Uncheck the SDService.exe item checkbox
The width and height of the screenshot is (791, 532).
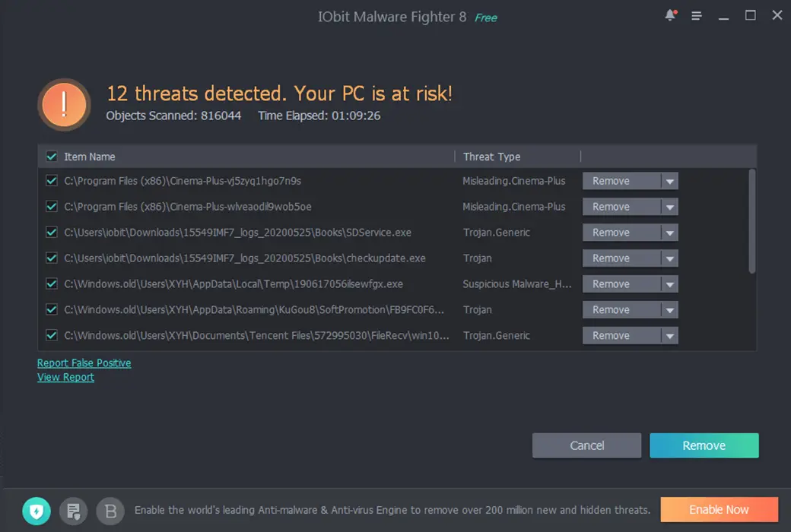coord(52,232)
